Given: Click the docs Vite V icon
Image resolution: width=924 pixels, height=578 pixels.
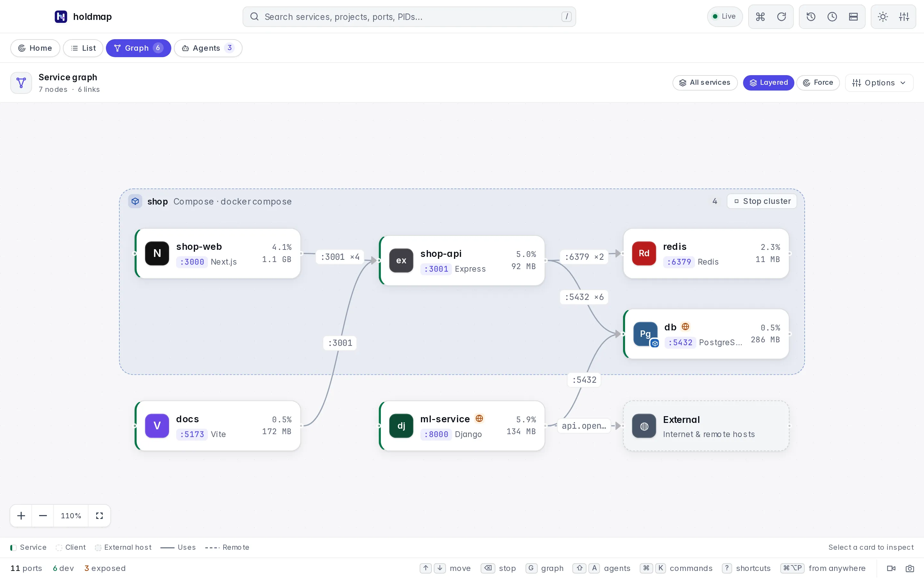Looking at the screenshot, I should (157, 425).
